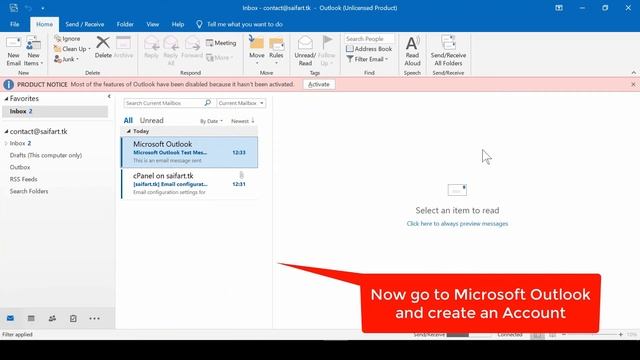Open the Follow Up flag menu
The width and height of the screenshot is (640, 360).
[327, 51]
